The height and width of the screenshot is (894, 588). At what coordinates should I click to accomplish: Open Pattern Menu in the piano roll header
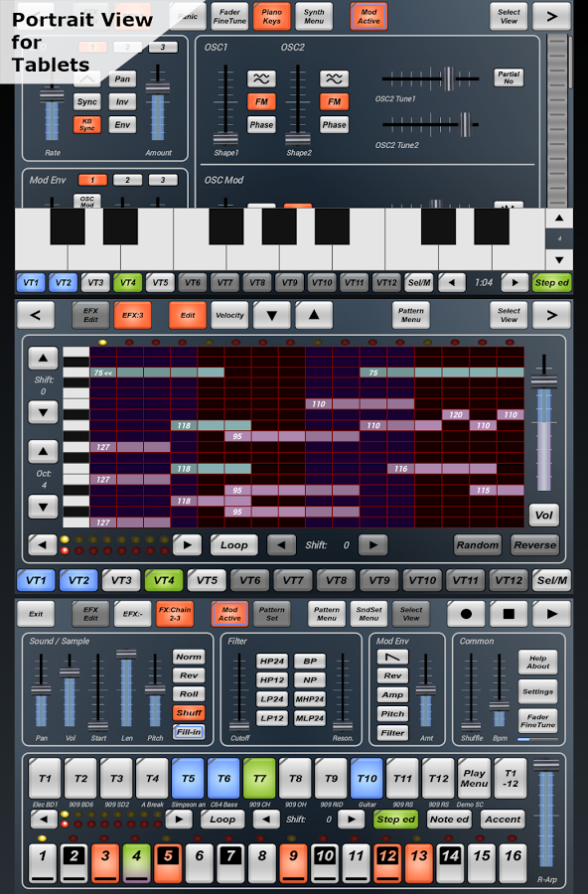coord(411,315)
